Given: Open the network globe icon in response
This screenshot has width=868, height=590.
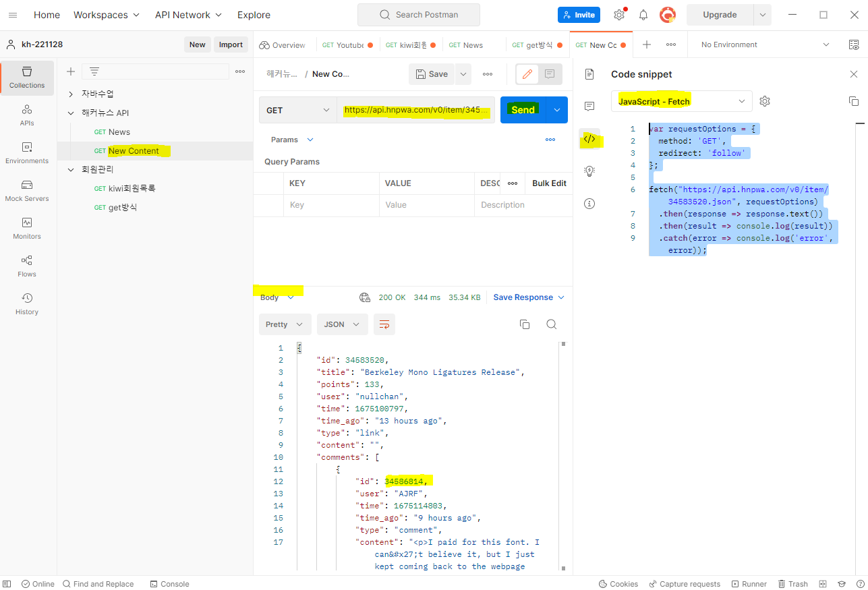Looking at the screenshot, I should (x=365, y=297).
